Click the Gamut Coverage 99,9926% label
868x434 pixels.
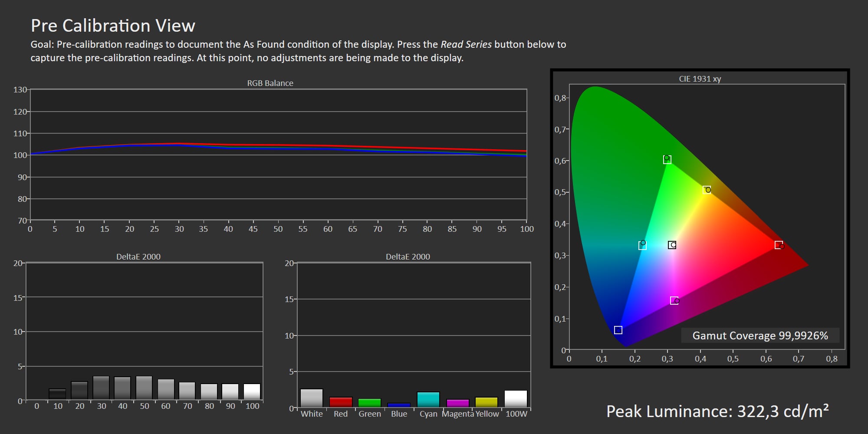click(x=760, y=335)
